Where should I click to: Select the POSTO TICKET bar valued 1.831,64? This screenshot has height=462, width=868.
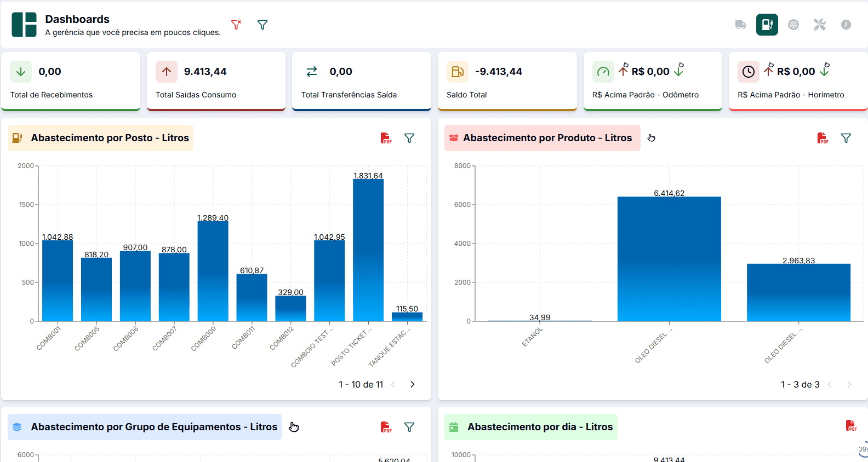tap(368, 250)
